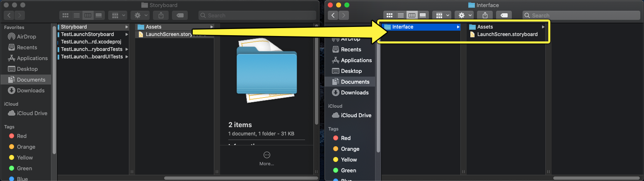
Task: Select column view in left Storyboard window
Action: tap(87, 15)
